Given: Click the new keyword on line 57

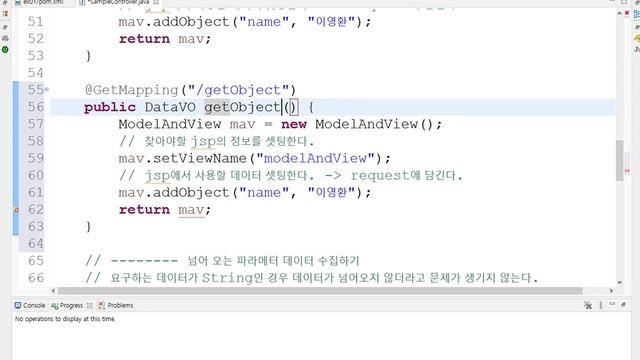Looking at the screenshot, I should point(293,124).
